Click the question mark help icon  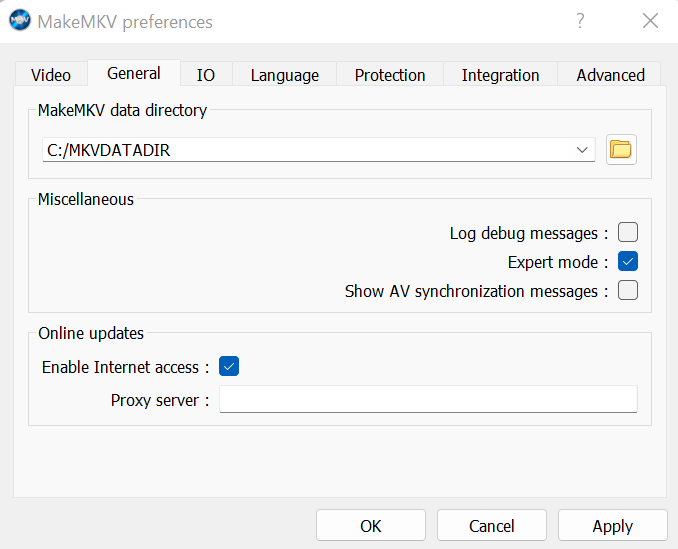(x=580, y=21)
